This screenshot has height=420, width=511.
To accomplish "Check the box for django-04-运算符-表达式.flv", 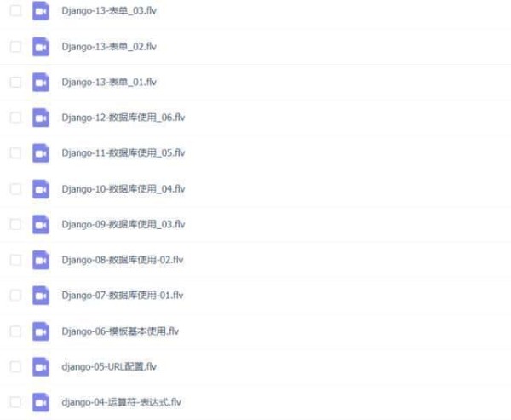I will click(15, 402).
